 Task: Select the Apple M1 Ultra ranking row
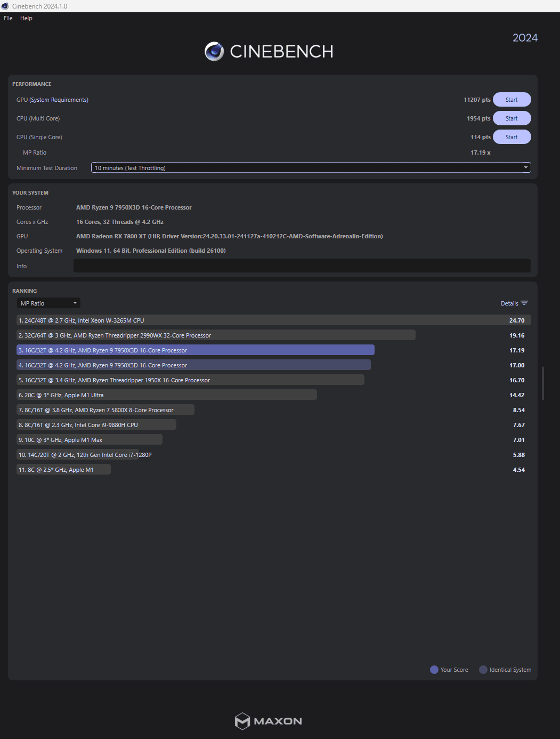point(274,395)
